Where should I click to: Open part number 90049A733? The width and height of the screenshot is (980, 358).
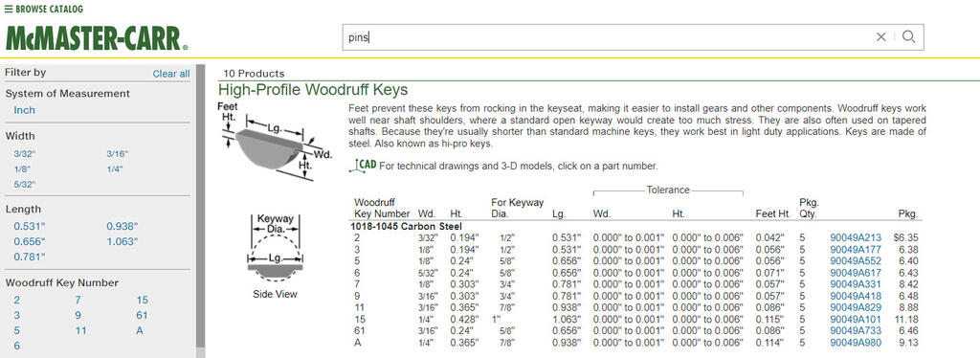click(x=856, y=331)
